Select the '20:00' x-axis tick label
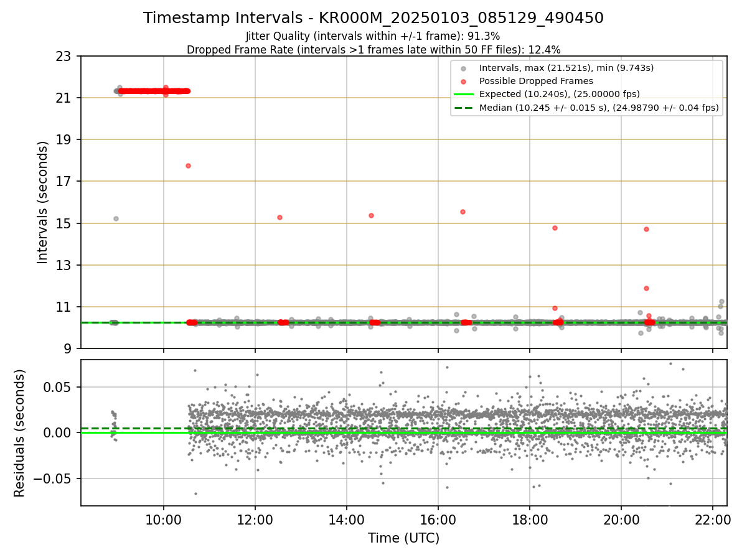The image size is (747, 560). (621, 520)
